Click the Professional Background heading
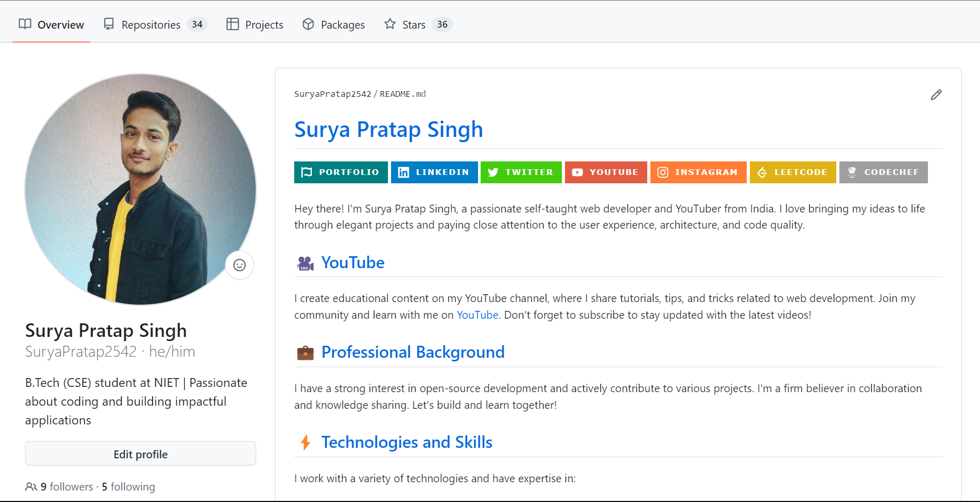The height and width of the screenshot is (502, 980). click(x=413, y=352)
